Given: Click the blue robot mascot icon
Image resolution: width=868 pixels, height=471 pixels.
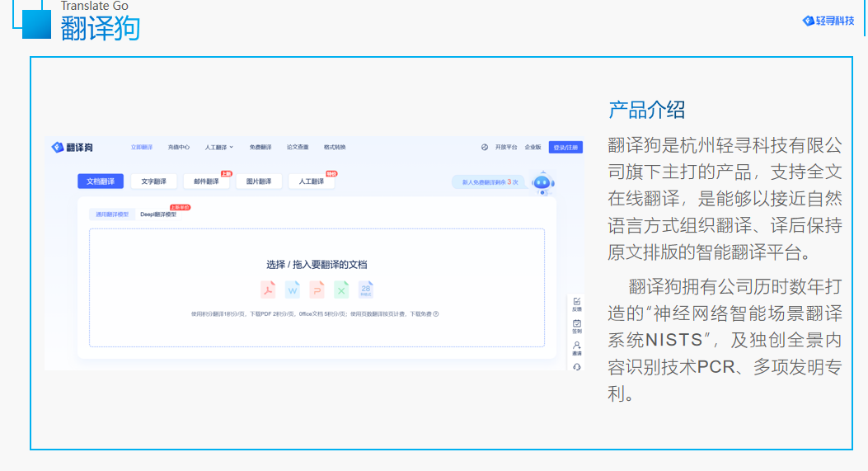Looking at the screenshot, I should point(542,183).
